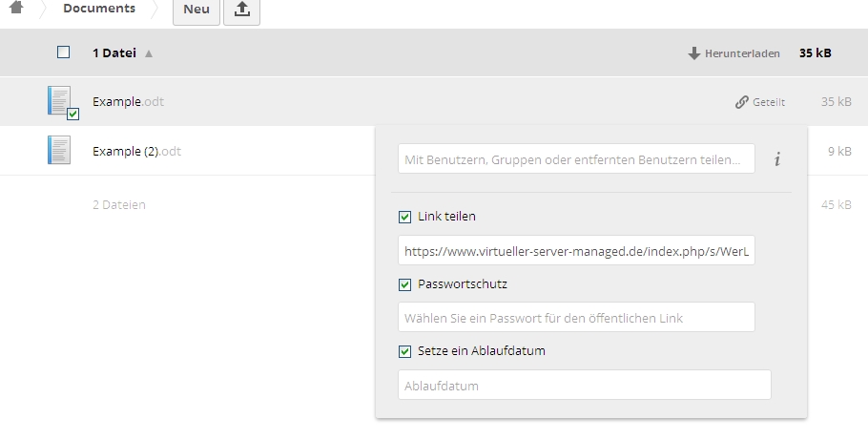Click the 35 kB size of Example.odt
868x440 pixels.
(836, 102)
